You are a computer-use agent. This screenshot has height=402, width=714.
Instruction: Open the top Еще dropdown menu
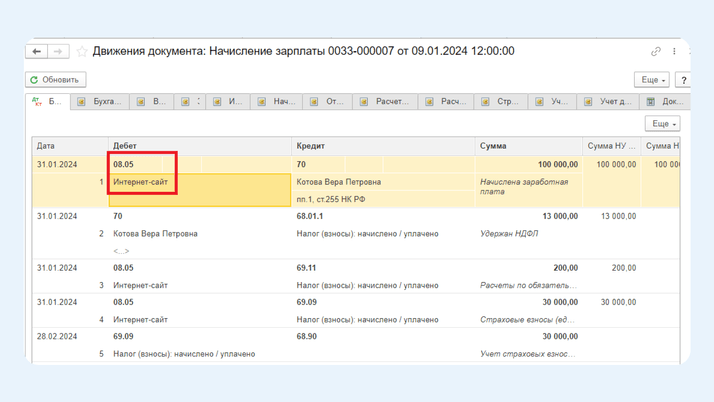click(651, 80)
